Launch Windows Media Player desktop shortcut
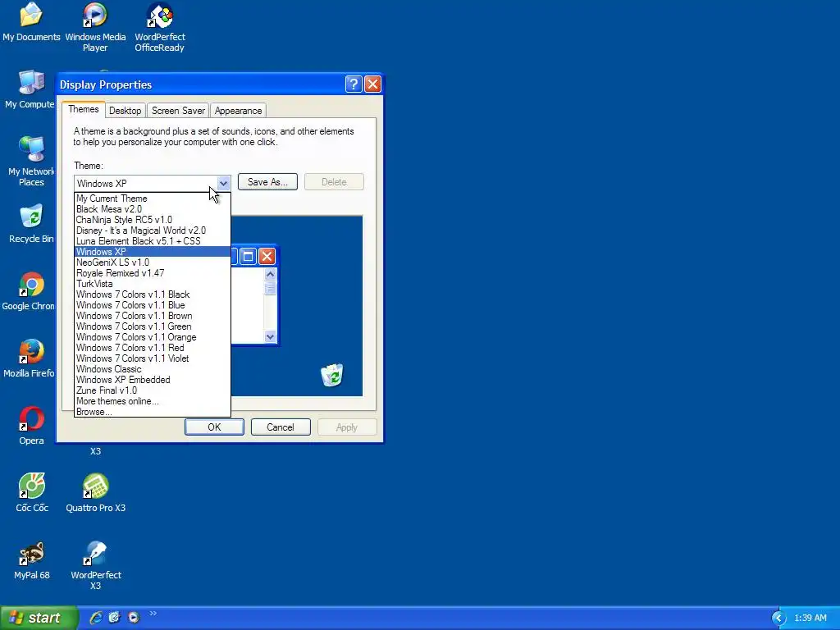840x630 pixels. (x=95, y=27)
